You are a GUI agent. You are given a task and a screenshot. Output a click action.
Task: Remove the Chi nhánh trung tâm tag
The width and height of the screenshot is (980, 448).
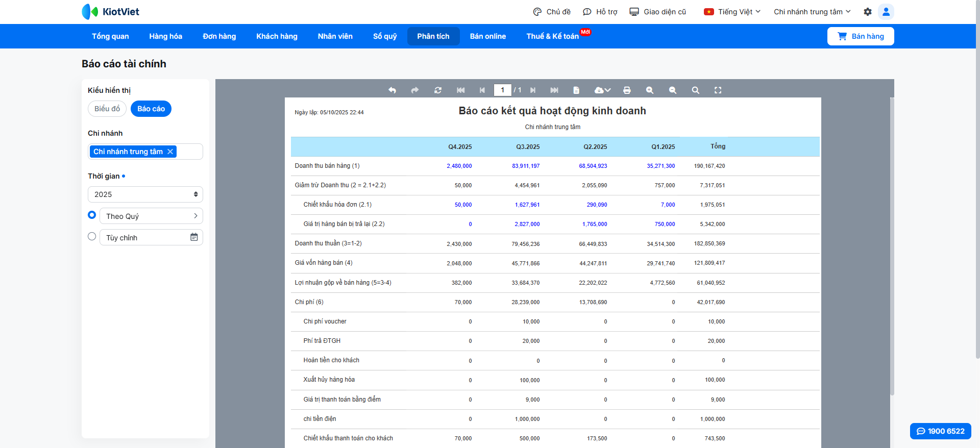170,152
